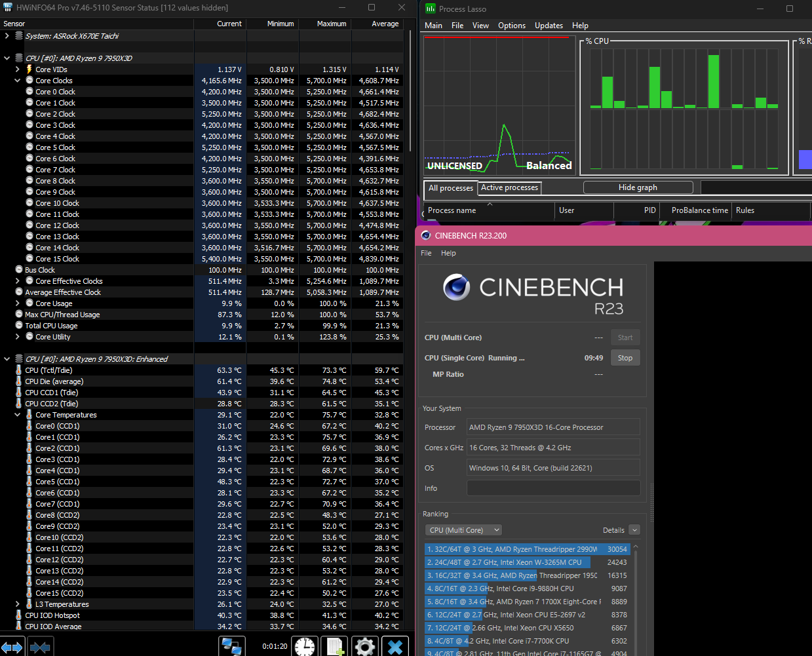Select the Core i7-7700K ranking entry
This screenshot has height=656, width=812.
[526, 641]
